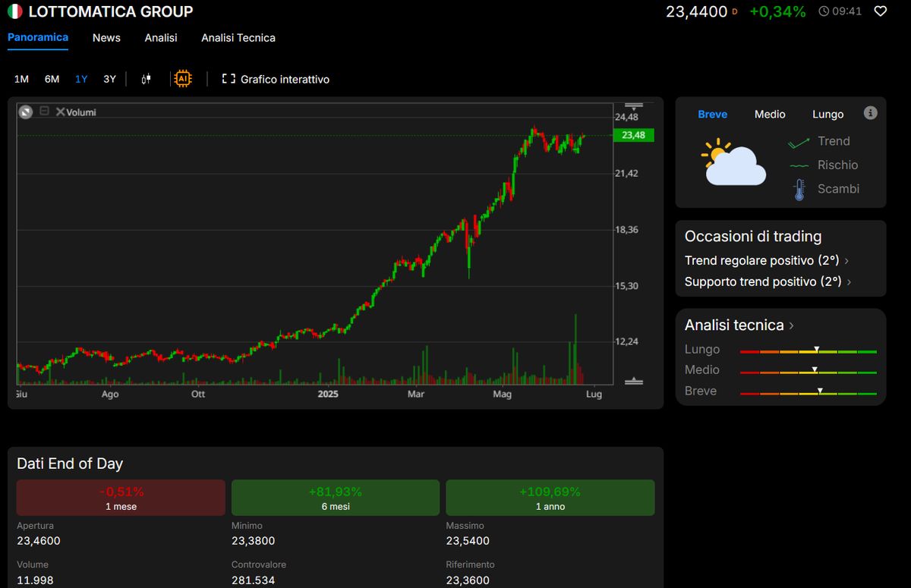This screenshot has height=588, width=911.
Task: Switch chart type with the candlestick icon
Action: point(147,79)
